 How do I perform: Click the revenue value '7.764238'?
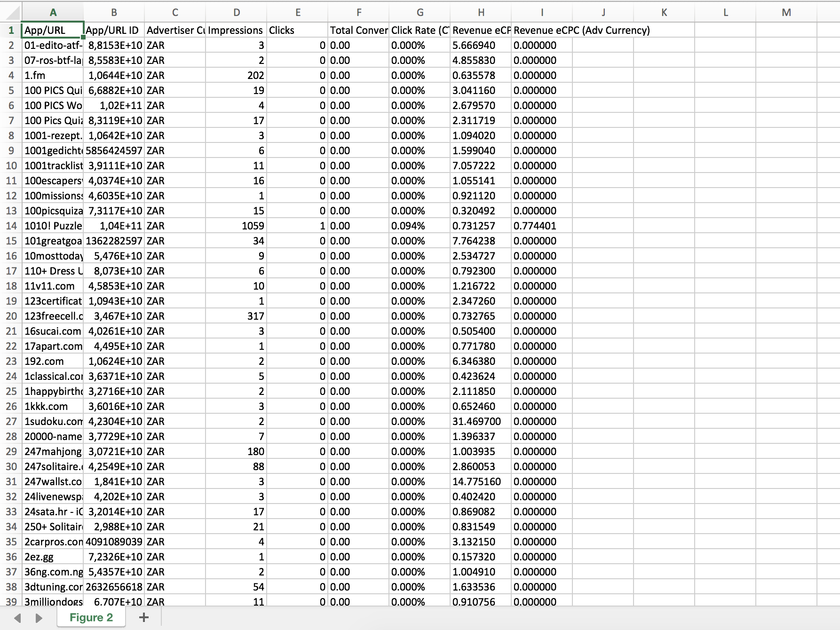tap(481, 241)
